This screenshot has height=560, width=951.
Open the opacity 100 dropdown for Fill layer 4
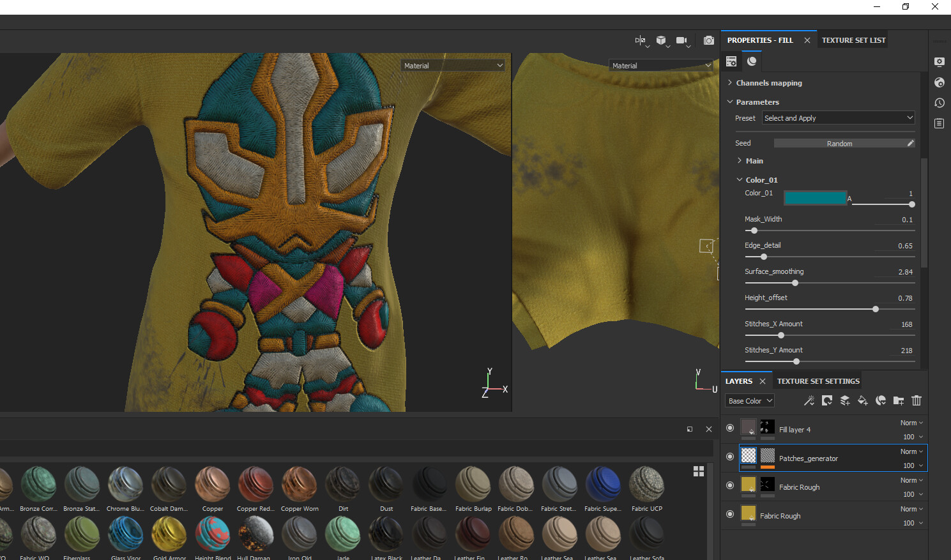913,437
